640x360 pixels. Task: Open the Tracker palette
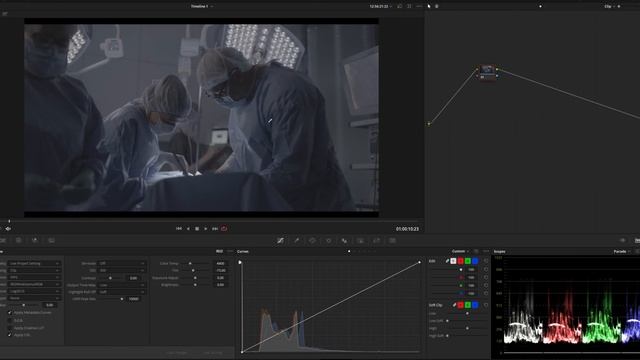[x=329, y=240]
